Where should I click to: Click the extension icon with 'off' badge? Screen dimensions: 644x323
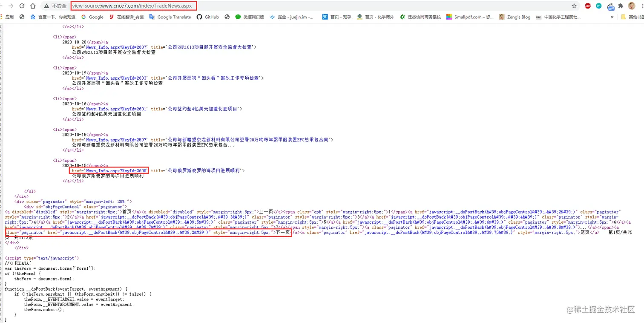click(610, 6)
